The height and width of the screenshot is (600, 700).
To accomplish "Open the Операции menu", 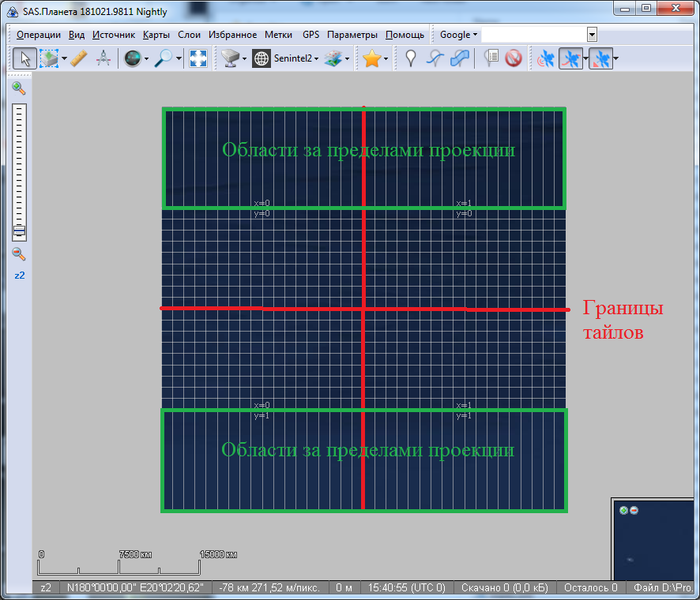I will pos(38,35).
